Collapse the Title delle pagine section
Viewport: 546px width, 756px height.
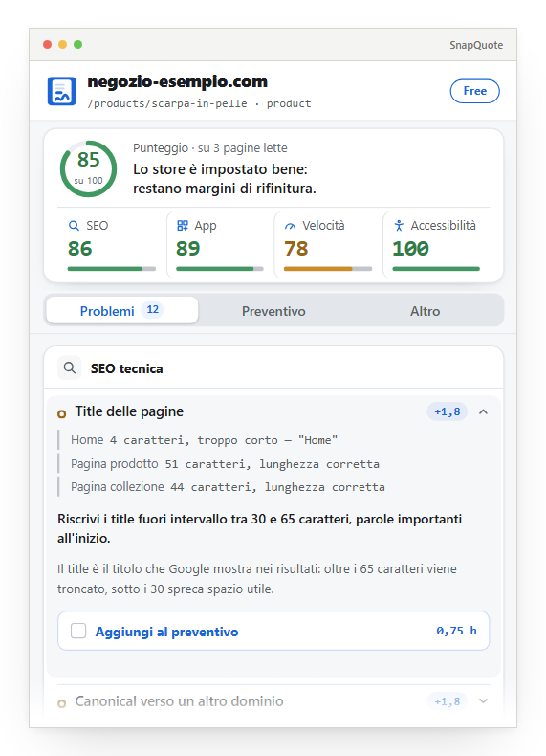click(483, 411)
